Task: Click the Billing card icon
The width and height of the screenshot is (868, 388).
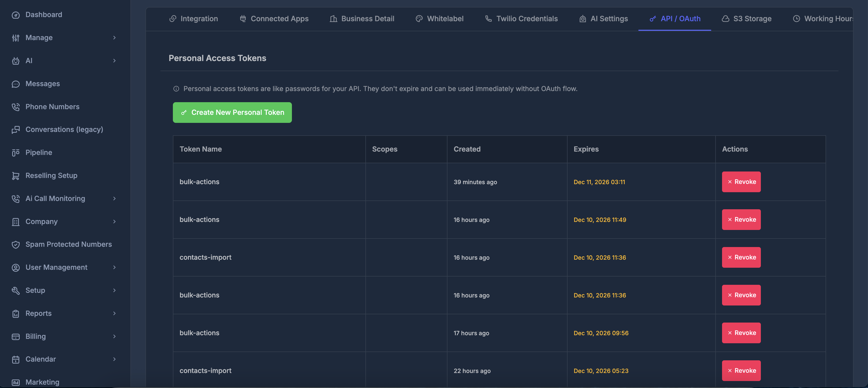Action: coord(16,337)
